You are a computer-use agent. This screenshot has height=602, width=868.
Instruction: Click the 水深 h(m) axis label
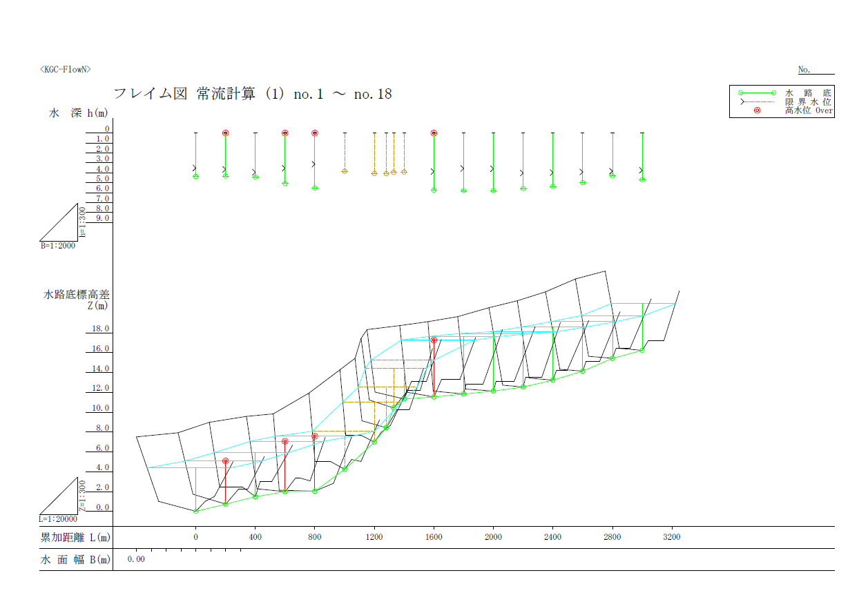[78, 113]
